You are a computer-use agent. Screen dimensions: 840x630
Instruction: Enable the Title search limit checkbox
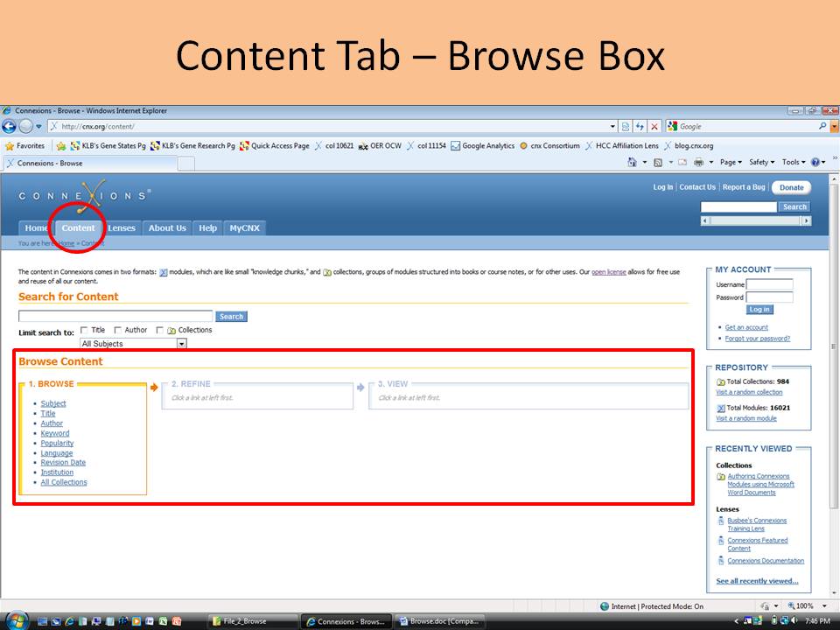point(84,330)
